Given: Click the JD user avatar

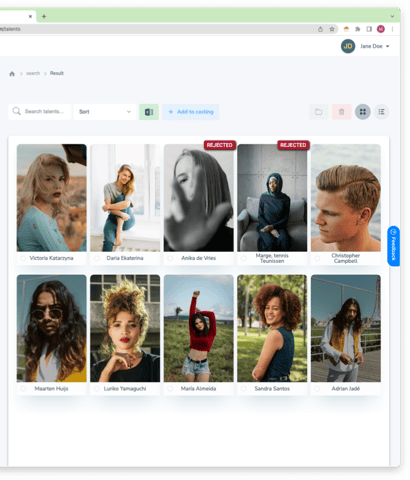Looking at the screenshot, I should [348, 46].
